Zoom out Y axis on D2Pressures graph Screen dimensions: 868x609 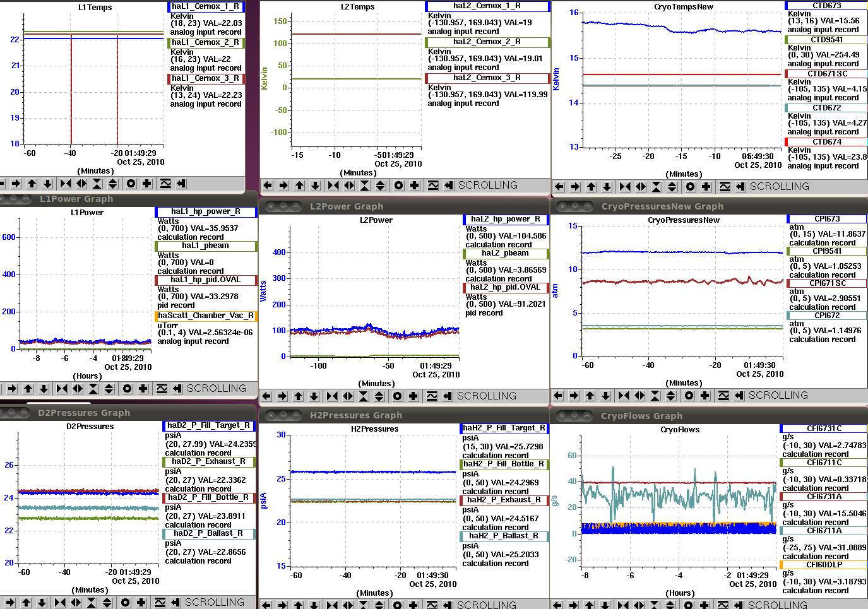coord(107,603)
